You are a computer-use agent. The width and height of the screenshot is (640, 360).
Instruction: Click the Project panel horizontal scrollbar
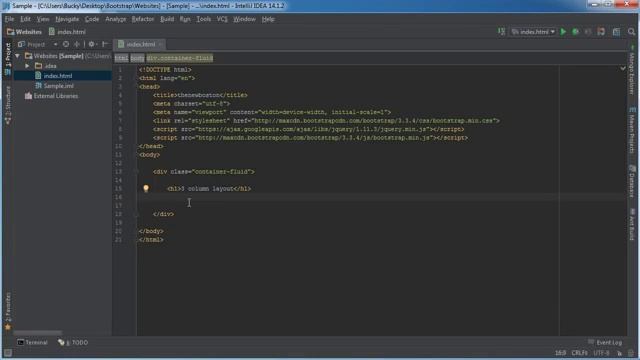coord(38,333)
